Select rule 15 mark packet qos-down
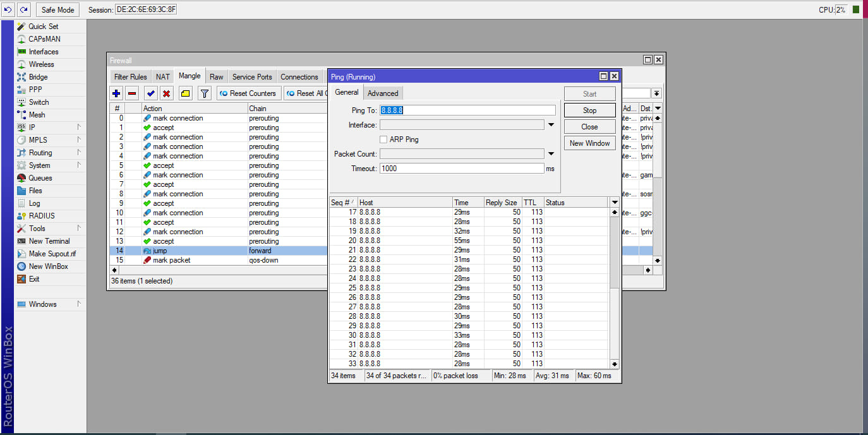 pyautogui.click(x=219, y=260)
